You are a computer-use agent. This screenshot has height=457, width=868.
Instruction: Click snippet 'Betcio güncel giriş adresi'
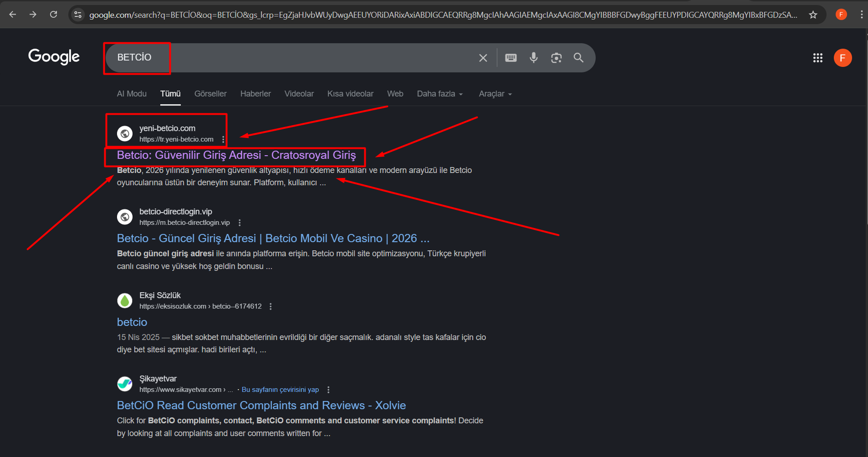point(165,254)
